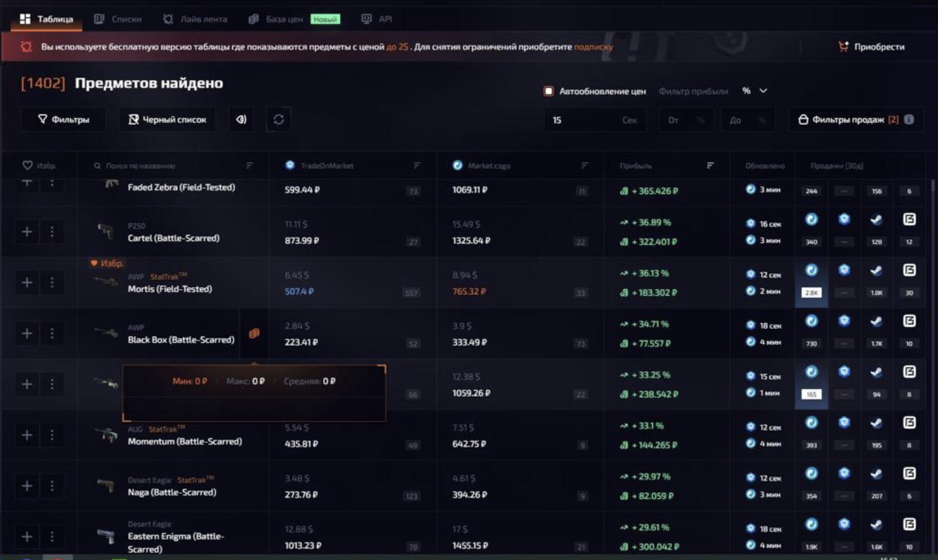Image resolution: width=938 pixels, height=560 pixels.
Task: Open the Черный список blacklist
Action: coord(167,119)
